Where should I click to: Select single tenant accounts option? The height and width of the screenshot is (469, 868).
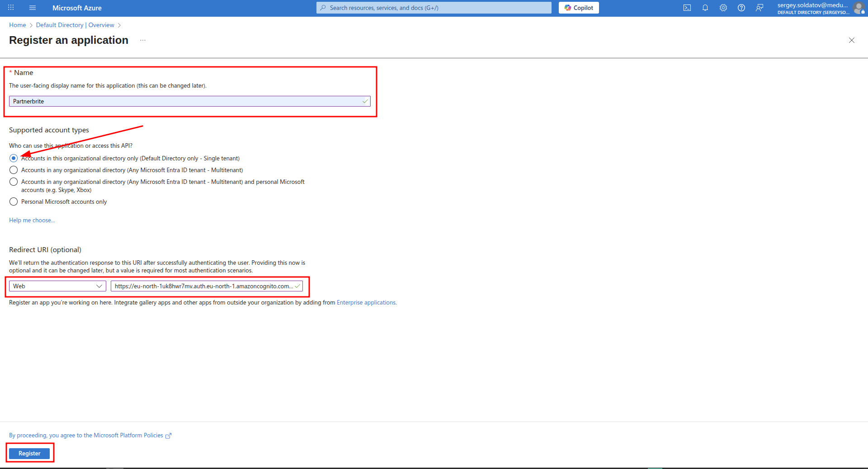(14, 158)
